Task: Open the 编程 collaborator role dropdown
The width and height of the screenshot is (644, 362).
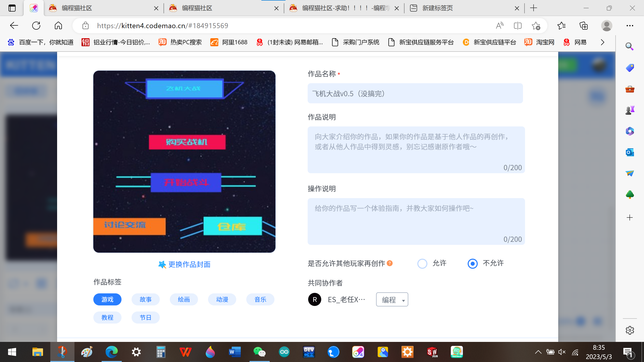Action: pyautogui.click(x=392, y=299)
